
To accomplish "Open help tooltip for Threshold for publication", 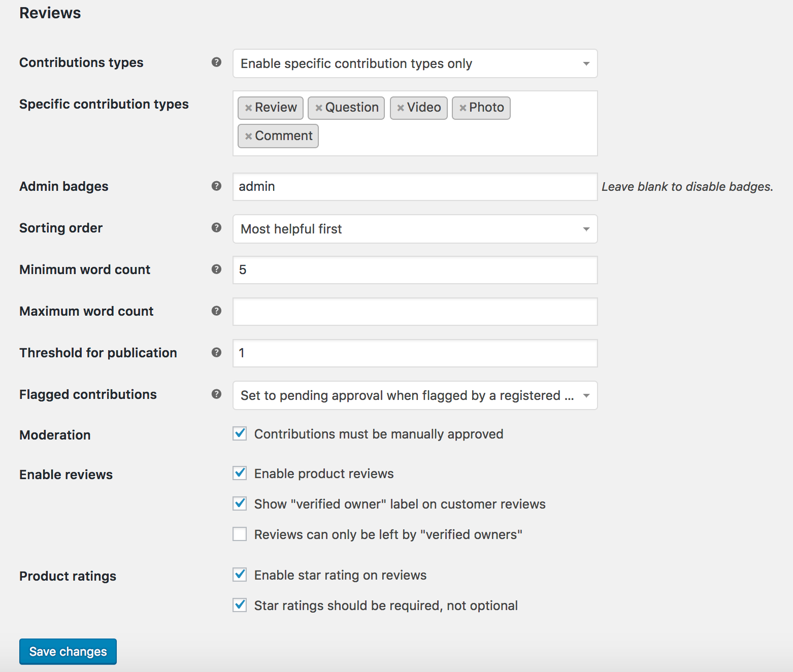I will (216, 352).
